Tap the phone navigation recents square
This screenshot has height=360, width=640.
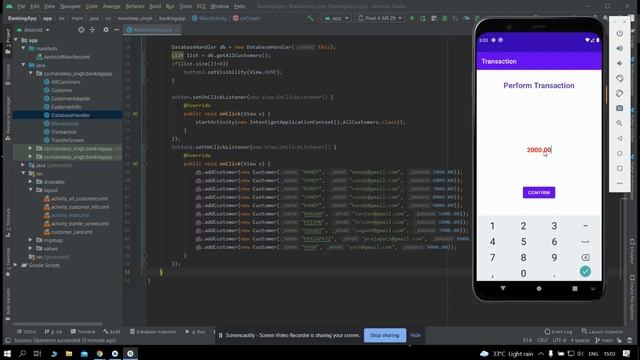click(575, 289)
